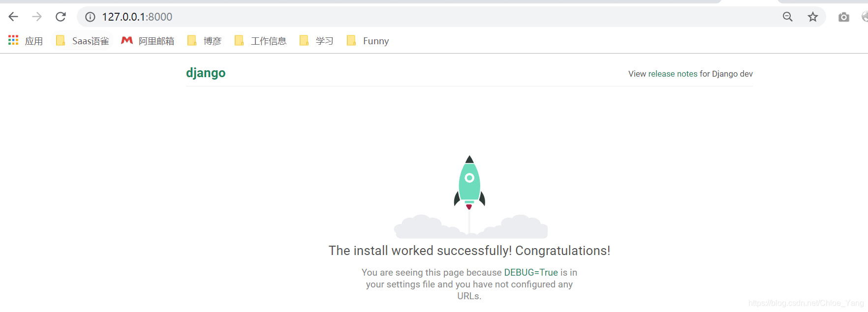Bookmark this page with the star icon
This screenshot has width=868, height=312.
(813, 17)
